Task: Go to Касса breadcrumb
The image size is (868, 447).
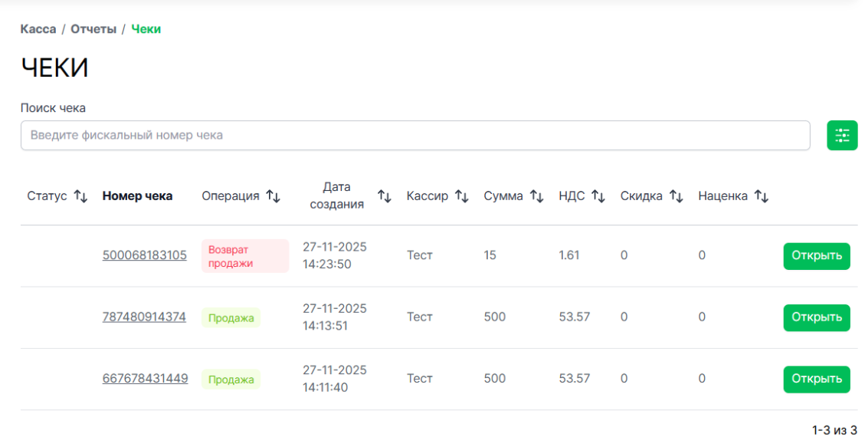Action: coord(38,29)
